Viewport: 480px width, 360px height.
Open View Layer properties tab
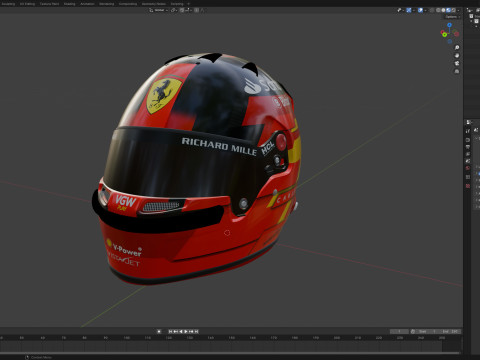point(468,154)
